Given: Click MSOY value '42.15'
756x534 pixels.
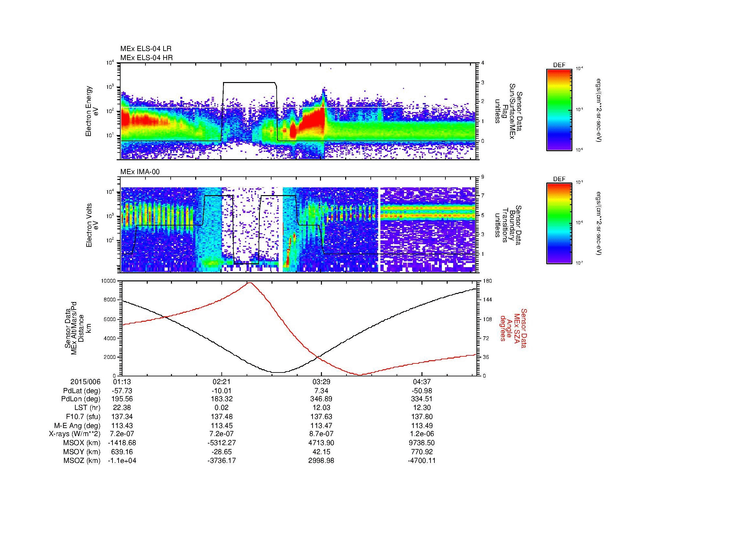Looking at the screenshot, I should (x=321, y=452).
